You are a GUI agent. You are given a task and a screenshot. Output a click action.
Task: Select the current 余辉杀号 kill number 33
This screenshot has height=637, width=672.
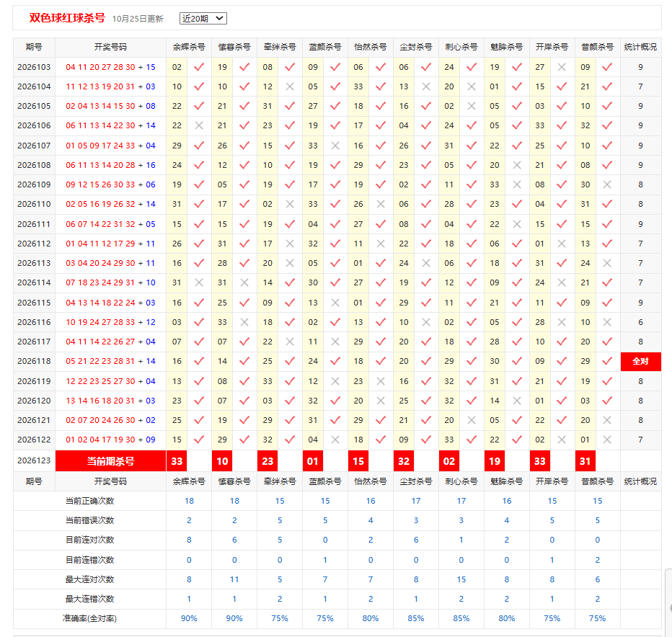click(x=177, y=461)
